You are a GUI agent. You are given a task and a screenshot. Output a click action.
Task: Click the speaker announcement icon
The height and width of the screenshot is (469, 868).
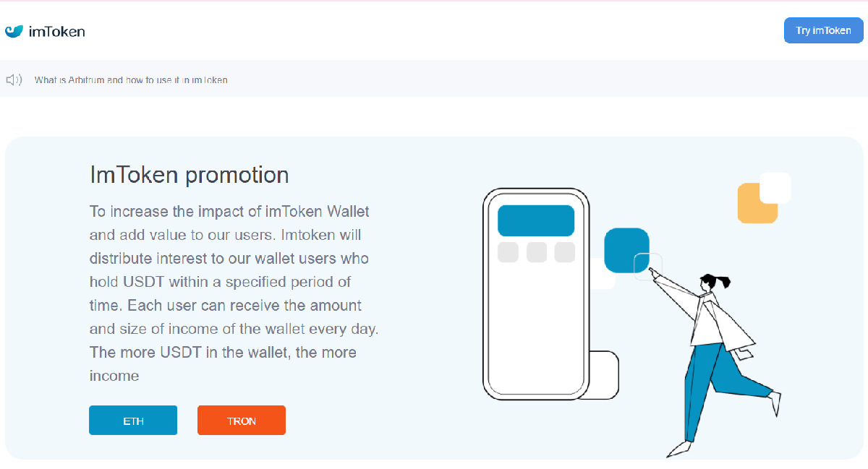(x=14, y=79)
